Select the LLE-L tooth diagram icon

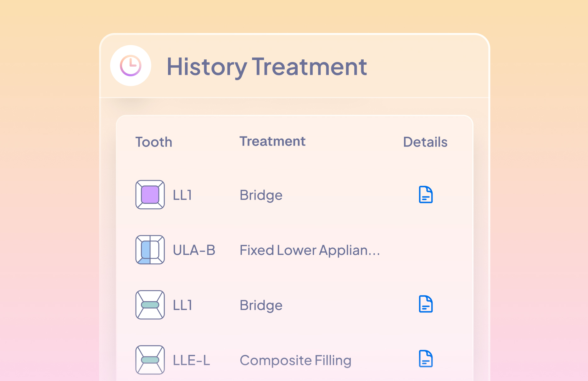click(150, 360)
